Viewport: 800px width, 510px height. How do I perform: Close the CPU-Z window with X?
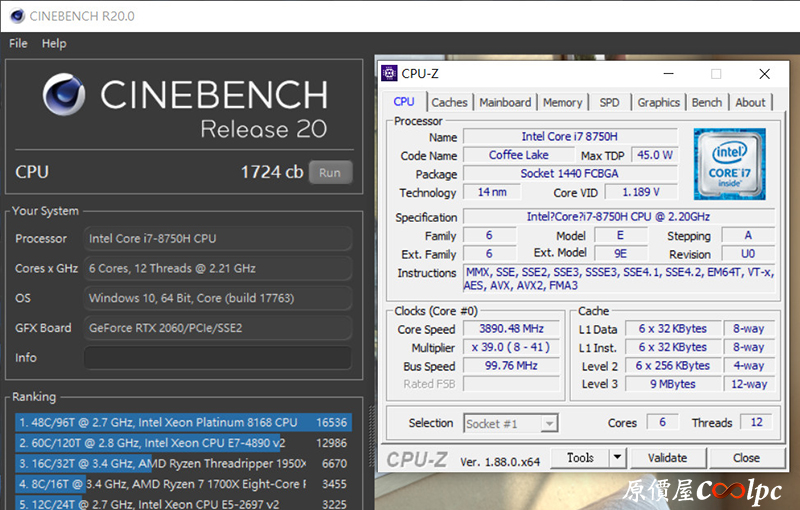pyautogui.click(x=764, y=74)
